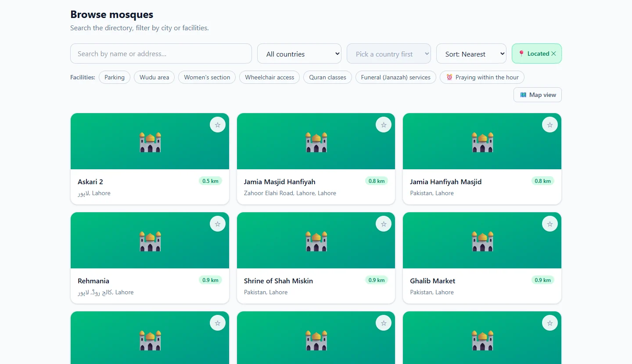This screenshot has height=364, width=632.
Task: Open the Jamia Masjid Hanfiyah title
Action: coord(280,182)
